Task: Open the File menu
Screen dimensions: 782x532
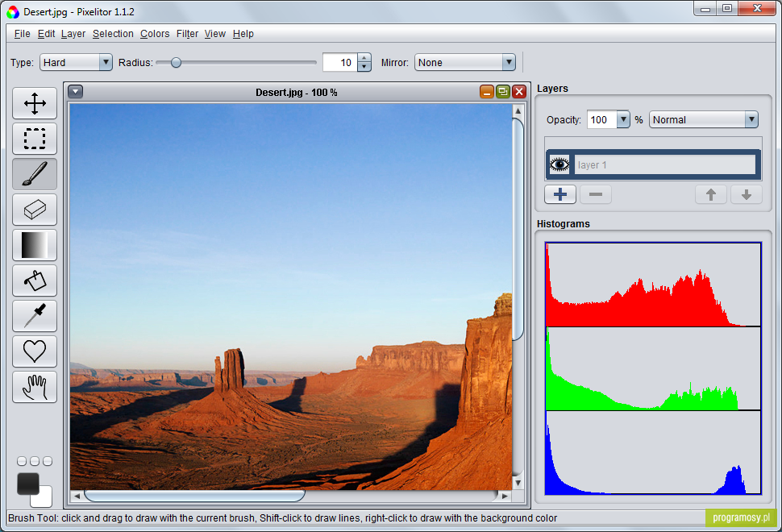Action: (22, 33)
